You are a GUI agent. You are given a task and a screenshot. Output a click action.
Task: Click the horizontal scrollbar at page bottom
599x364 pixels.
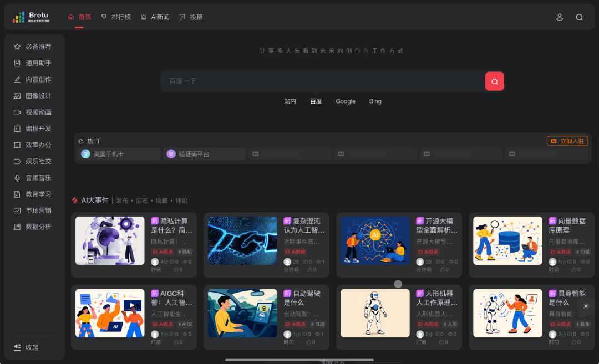coord(299,360)
